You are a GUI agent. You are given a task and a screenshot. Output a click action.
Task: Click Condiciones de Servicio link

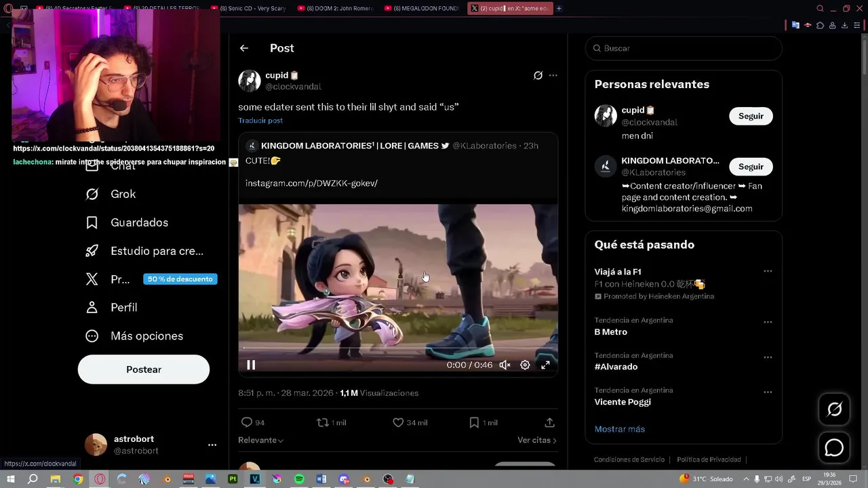[629, 460]
